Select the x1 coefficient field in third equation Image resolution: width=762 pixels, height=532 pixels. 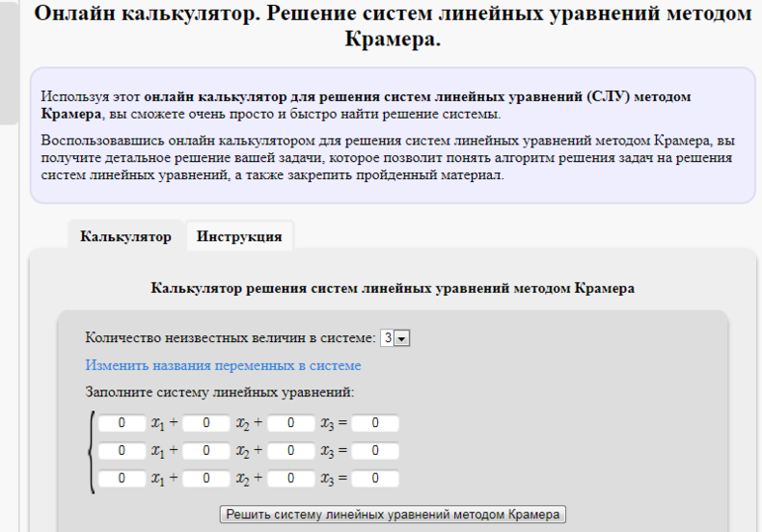[122, 479]
